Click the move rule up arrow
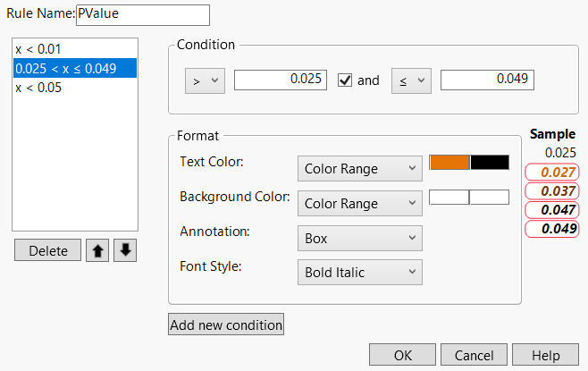The width and height of the screenshot is (588, 371). 97,250
